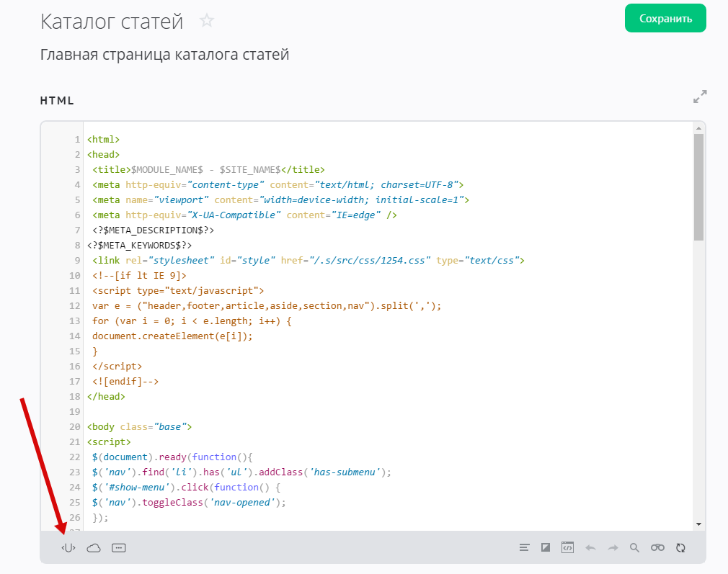Click the refresh arrows icon
Screen dimensions: 728x574
pyautogui.click(x=680, y=548)
